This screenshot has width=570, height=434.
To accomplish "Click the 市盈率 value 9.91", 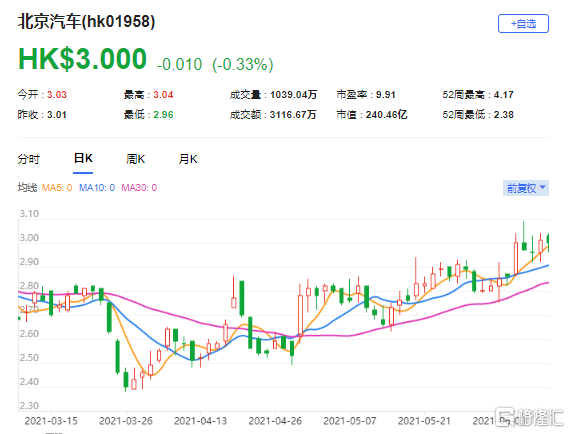I will coord(386,95).
